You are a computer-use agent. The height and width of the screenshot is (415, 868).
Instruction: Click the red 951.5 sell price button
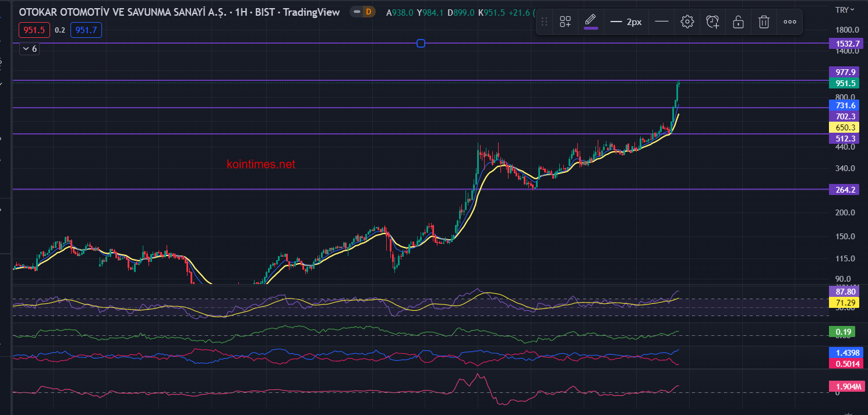34,30
